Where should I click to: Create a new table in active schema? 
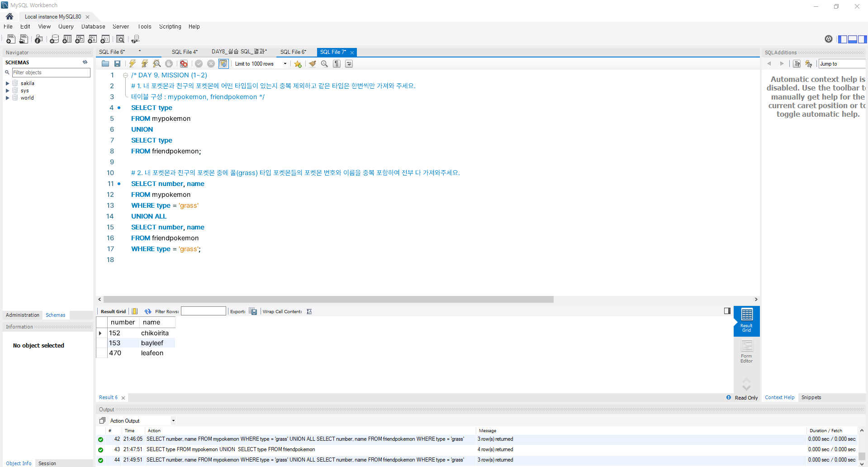pyautogui.click(x=67, y=39)
